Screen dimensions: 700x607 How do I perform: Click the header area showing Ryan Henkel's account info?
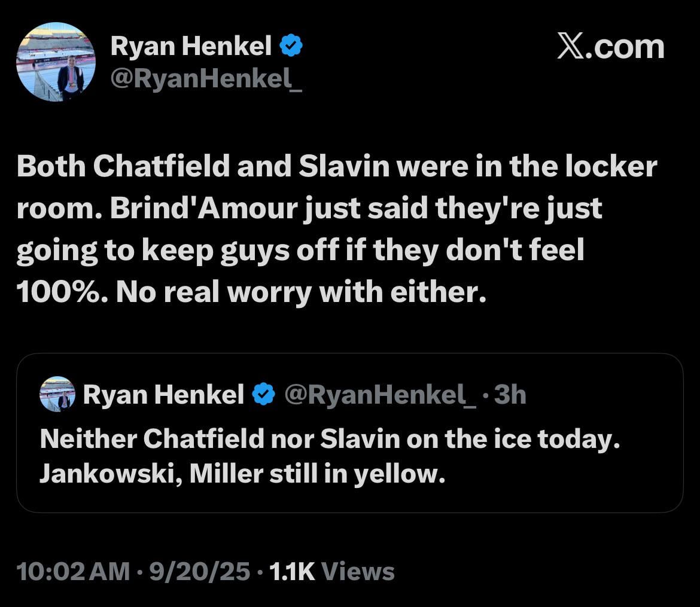click(179, 60)
